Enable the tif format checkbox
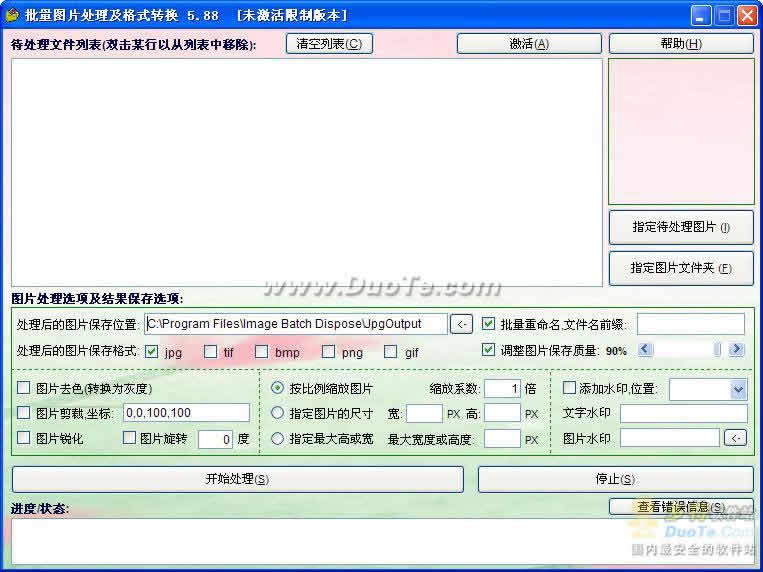763x572 pixels. [x=210, y=351]
